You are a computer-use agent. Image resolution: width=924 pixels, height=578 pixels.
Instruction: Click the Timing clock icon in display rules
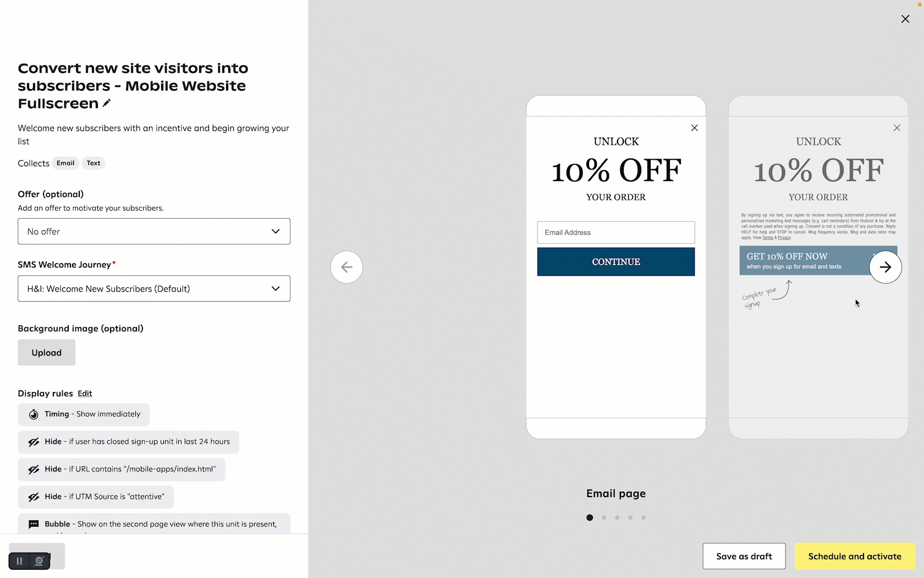point(34,414)
